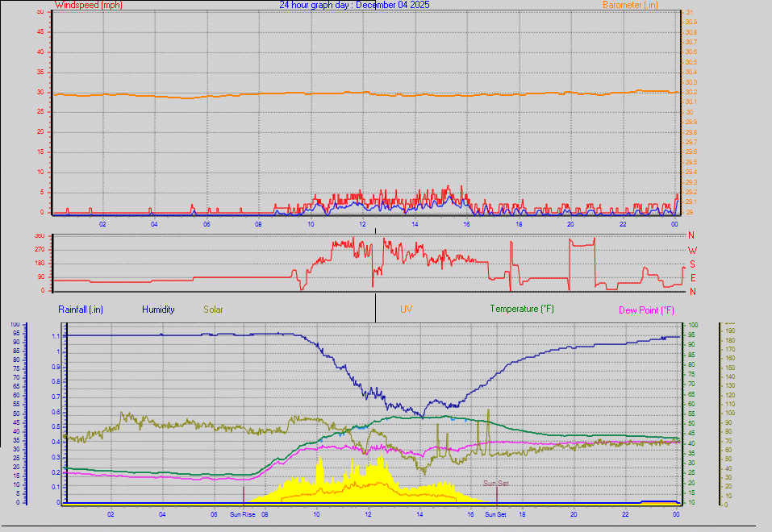Image resolution: width=772 pixels, height=532 pixels.
Task: Click the Humidity legend label
Action: 158,309
